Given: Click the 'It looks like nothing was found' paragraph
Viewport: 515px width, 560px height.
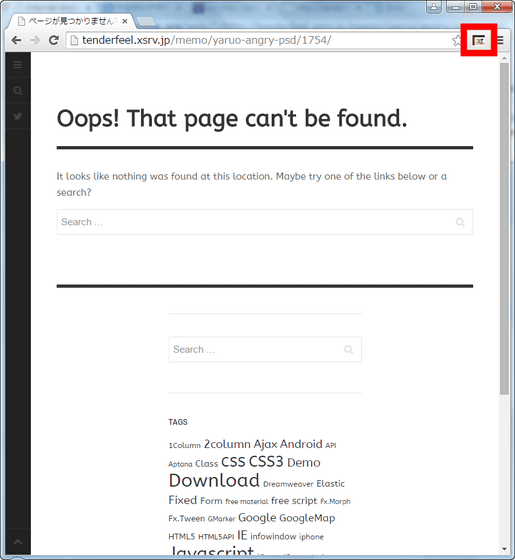Looking at the screenshot, I should tap(251, 184).
